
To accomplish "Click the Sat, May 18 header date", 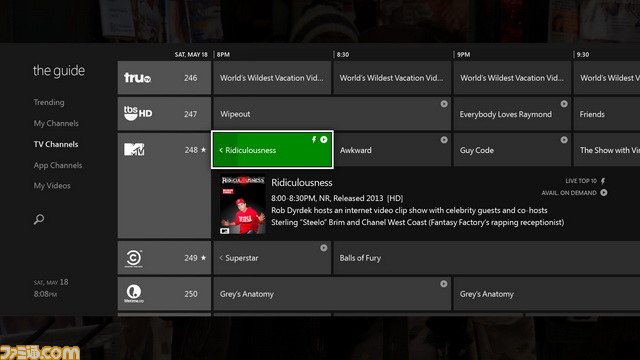I will 191,54.
